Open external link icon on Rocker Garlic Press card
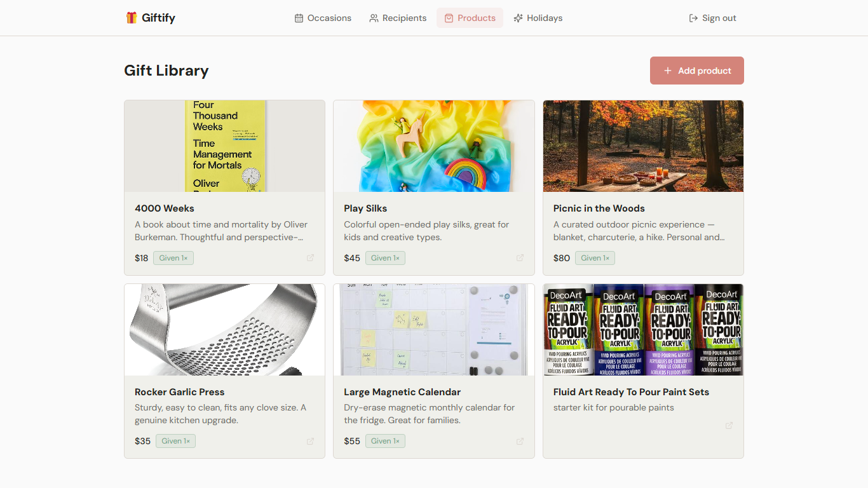Viewport: 868px width, 488px height. [x=311, y=441]
